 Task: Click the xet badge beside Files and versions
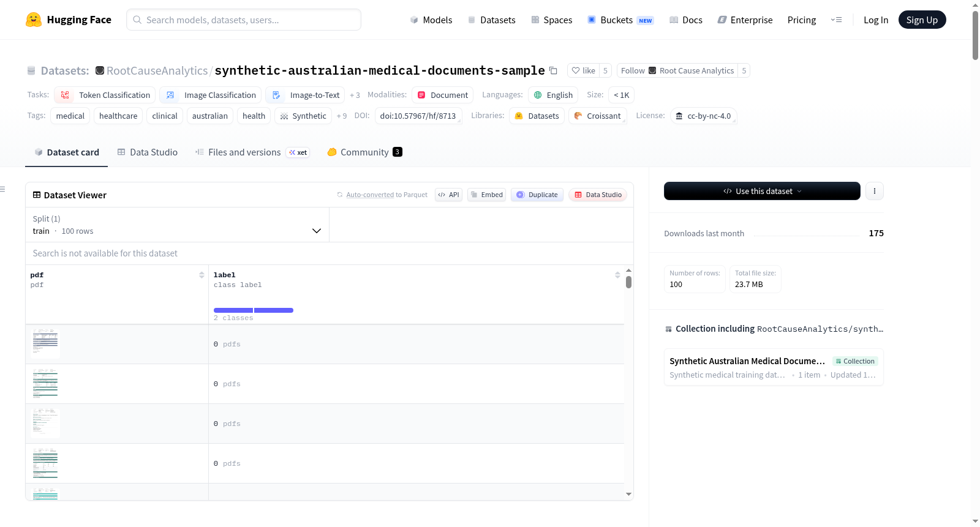click(298, 152)
